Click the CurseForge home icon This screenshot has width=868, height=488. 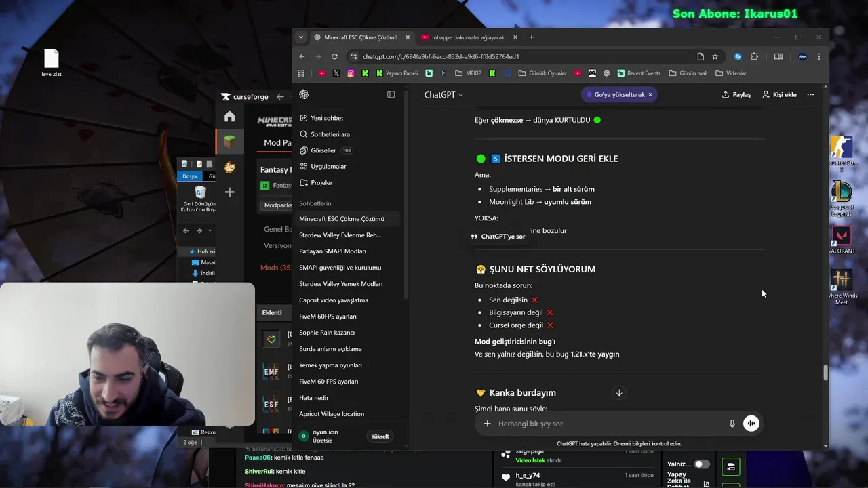230,117
